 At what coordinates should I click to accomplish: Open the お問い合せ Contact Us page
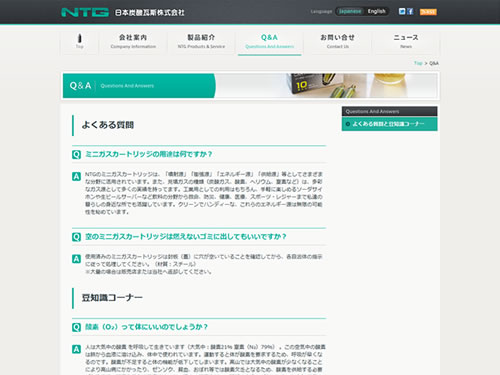coord(338,41)
